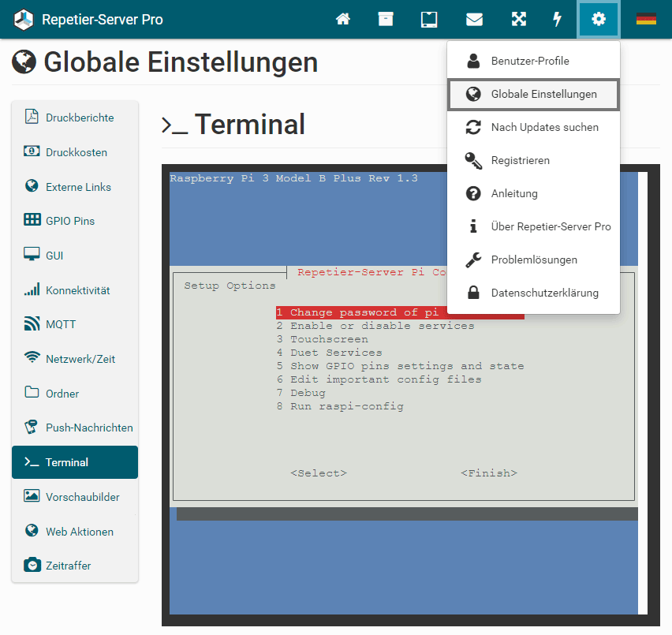Choose Nach Updates suchen
672x635 pixels.
533,127
